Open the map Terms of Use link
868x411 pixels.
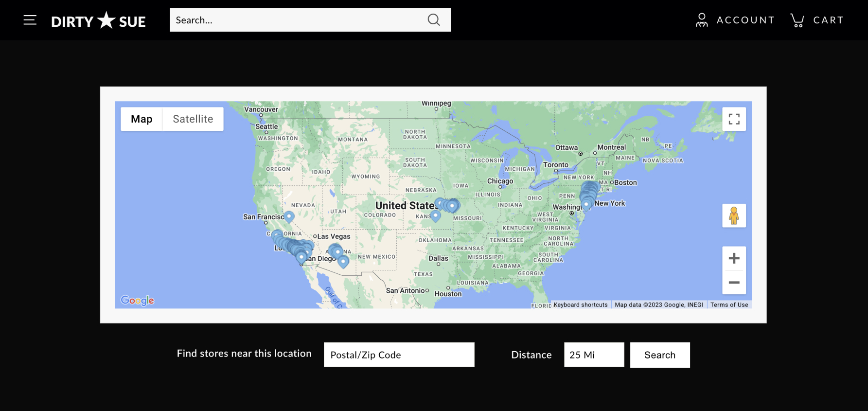tap(729, 305)
